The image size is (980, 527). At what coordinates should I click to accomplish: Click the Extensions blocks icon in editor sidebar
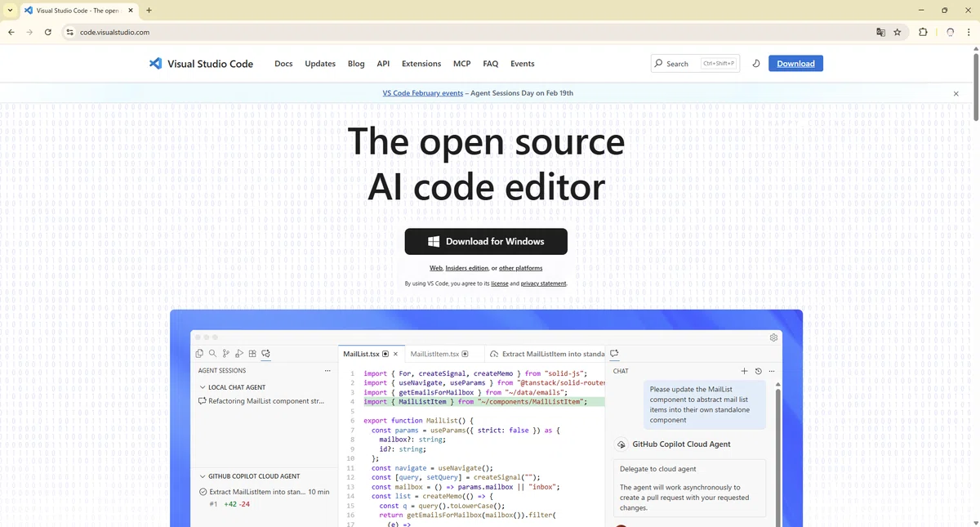252,354
